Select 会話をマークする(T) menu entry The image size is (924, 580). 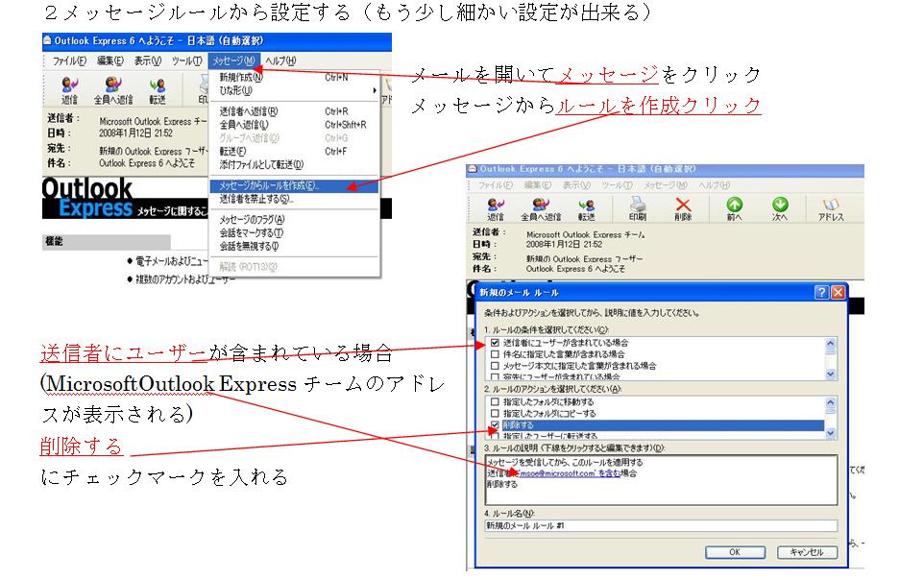tap(295, 232)
